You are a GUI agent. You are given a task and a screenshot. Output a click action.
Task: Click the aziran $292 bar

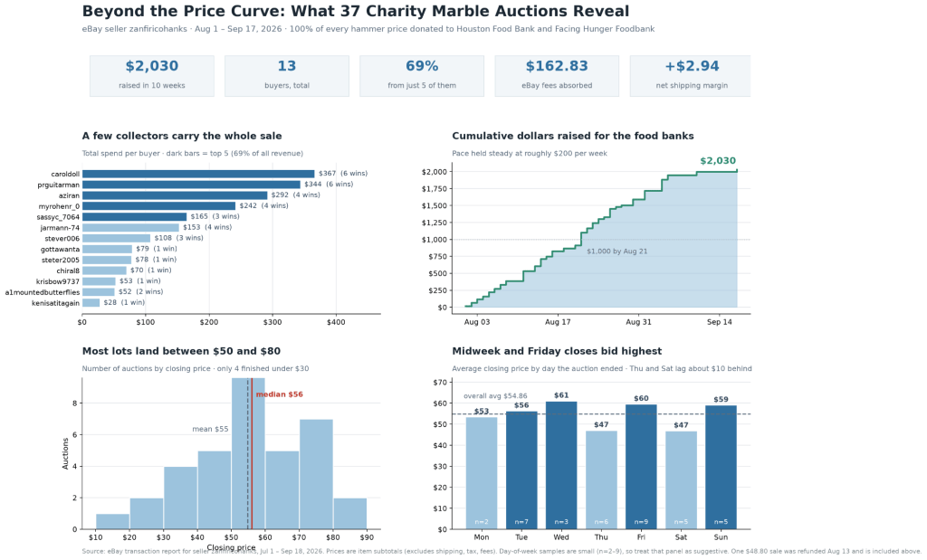[x=175, y=195]
